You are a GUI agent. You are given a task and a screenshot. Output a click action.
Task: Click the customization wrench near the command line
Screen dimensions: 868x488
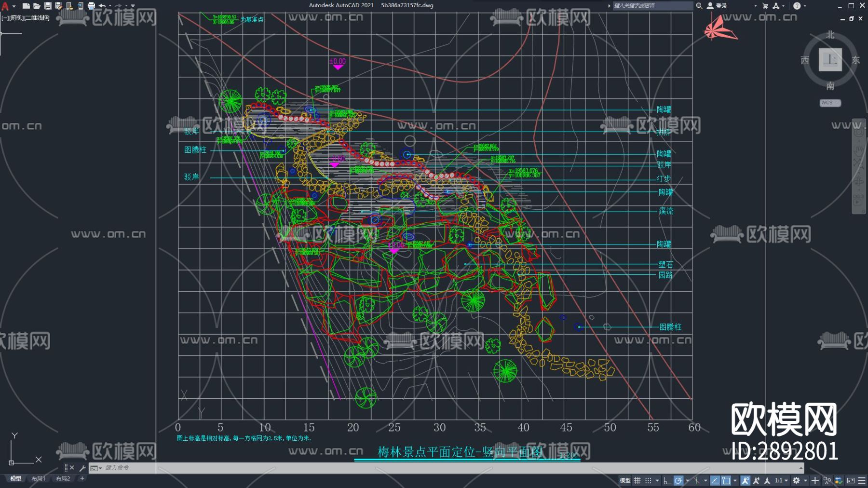(x=82, y=468)
